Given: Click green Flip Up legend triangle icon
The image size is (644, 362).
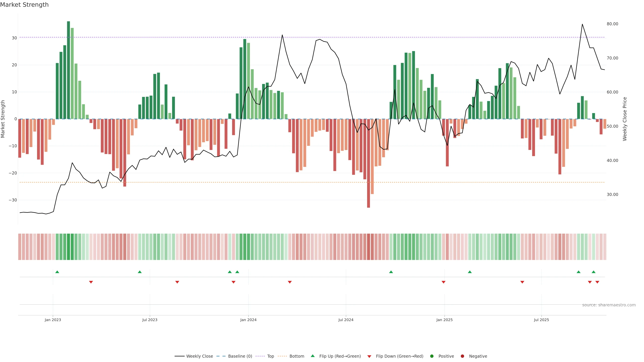Looking at the screenshot, I should (312, 356).
